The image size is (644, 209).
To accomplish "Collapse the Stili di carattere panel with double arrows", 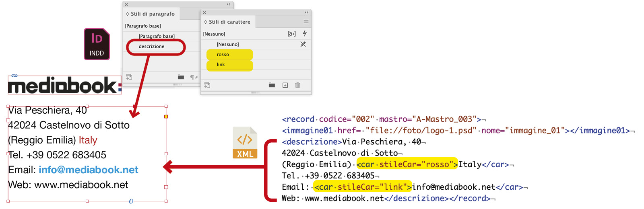I will click(x=307, y=12).
